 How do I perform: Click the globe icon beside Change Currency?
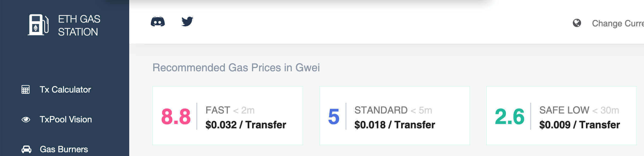point(577,23)
